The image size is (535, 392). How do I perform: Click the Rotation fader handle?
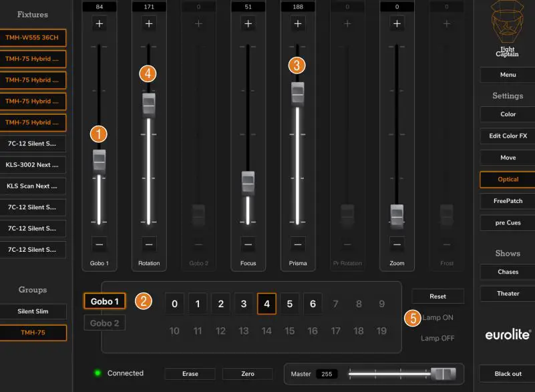[149, 106]
